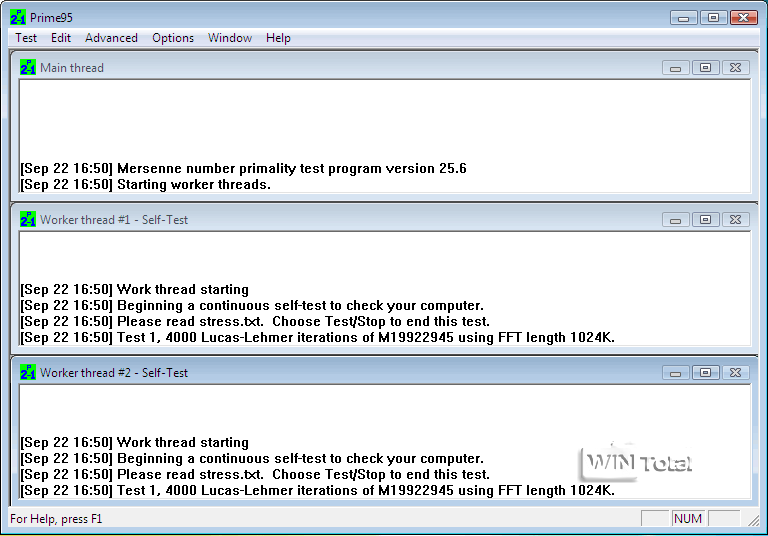The height and width of the screenshot is (536, 768).
Task: Close the Prime95 application window
Action: pyautogui.click(x=744, y=18)
